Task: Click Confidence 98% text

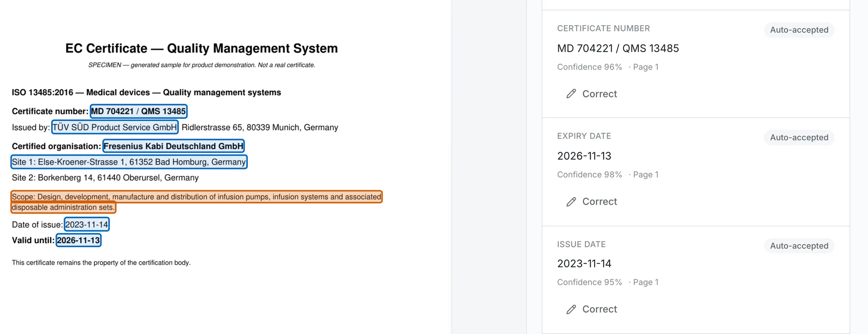Action: [589, 175]
